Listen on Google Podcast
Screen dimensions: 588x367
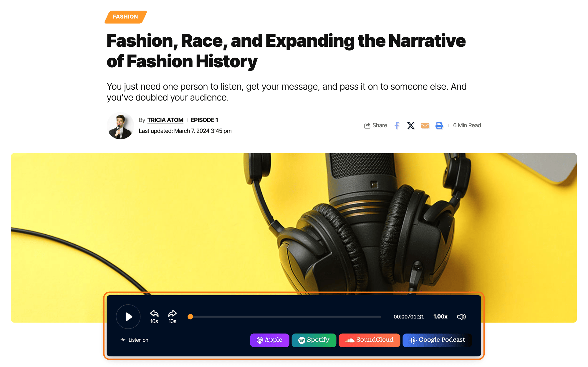[x=437, y=340]
